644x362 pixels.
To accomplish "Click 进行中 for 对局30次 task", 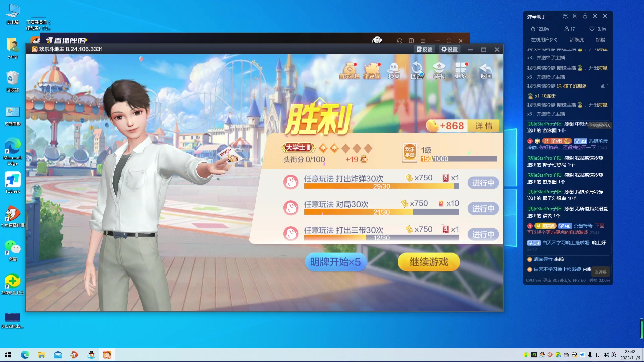I will click(x=483, y=209).
